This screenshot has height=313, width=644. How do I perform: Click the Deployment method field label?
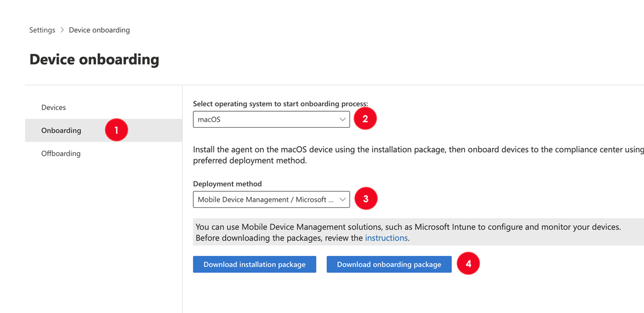pos(228,184)
